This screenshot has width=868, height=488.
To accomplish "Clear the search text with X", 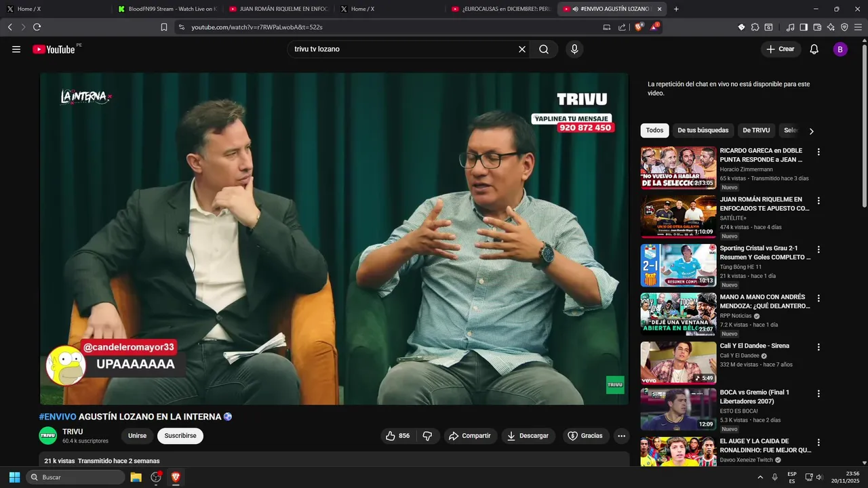I will click(522, 49).
